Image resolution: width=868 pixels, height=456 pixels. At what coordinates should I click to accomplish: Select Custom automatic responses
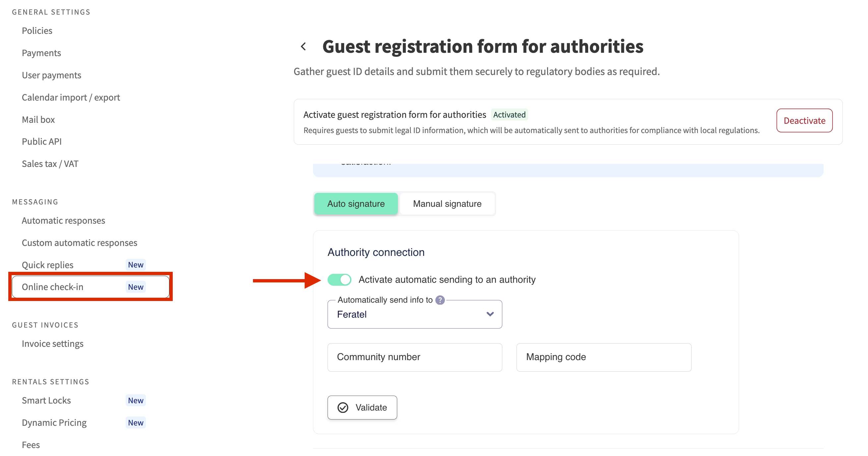[x=80, y=243]
